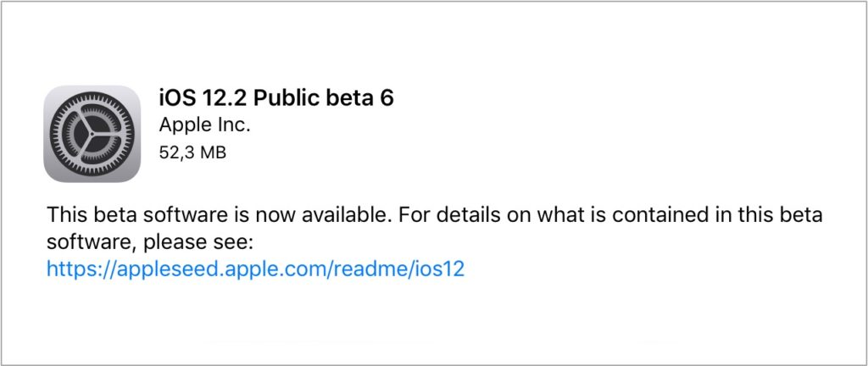The height and width of the screenshot is (366, 868).
Task: Select the iOS 12.2 Public beta 6 title
Action: point(276,97)
